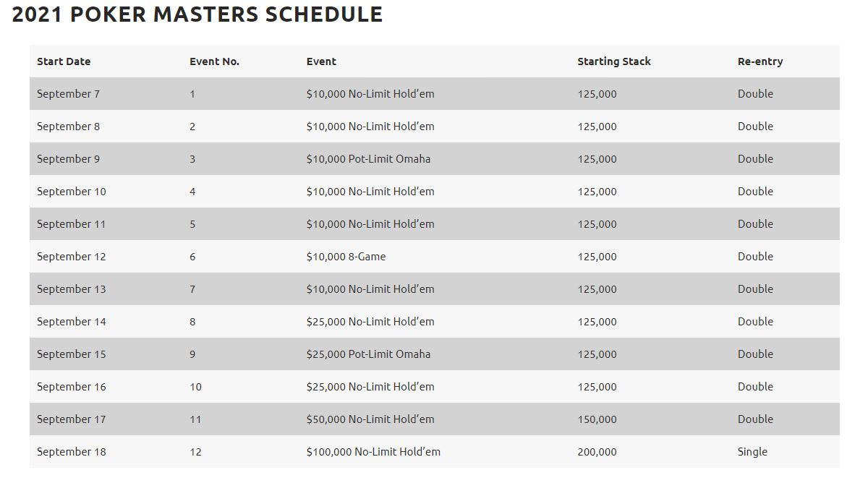The image size is (868, 483).
Task: Click the Starting Stack column header
Action: [x=614, y=61]
